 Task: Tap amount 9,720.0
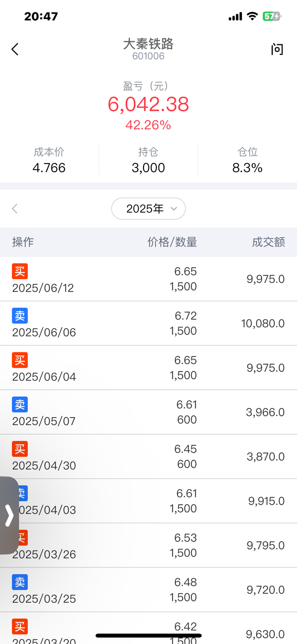266,590
